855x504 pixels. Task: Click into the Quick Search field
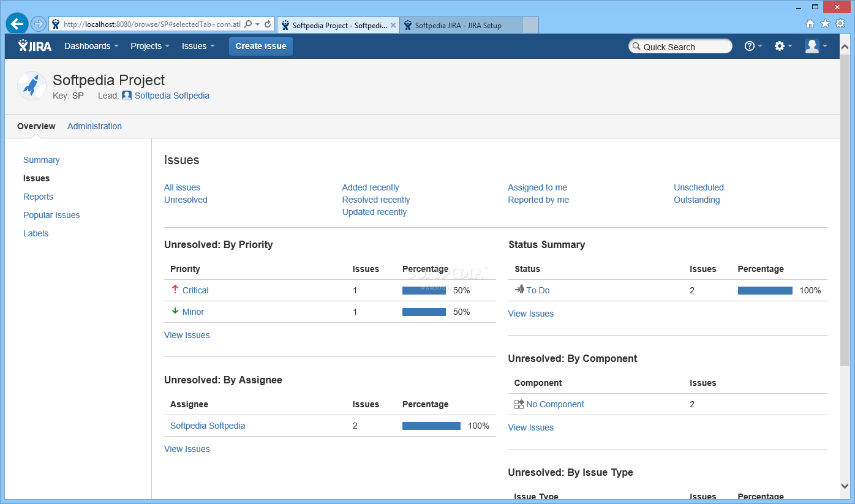[x=680, y=47]
